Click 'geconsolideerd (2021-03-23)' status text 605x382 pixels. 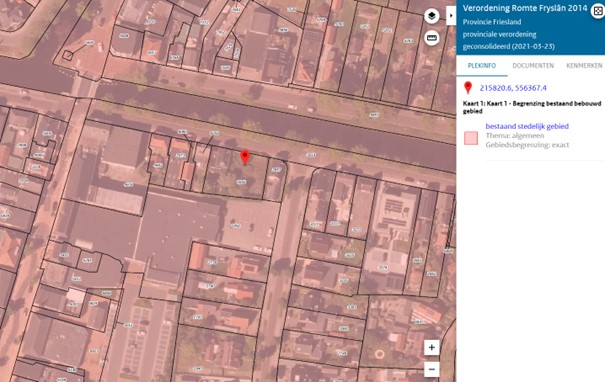click(x=509, y=46)
